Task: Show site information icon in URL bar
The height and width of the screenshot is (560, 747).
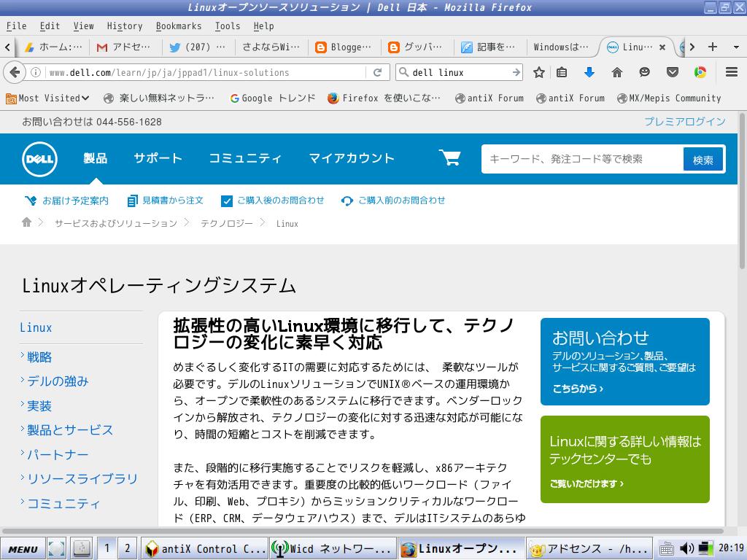Action: click(35, 72)
